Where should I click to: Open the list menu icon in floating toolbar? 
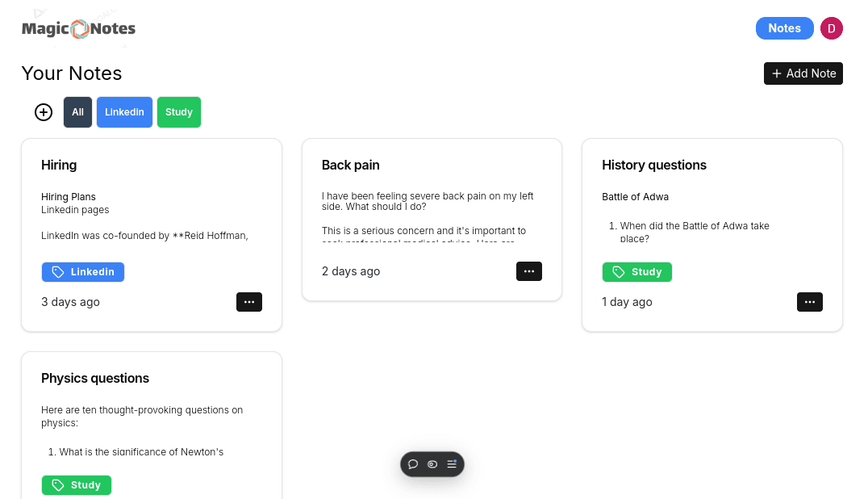452,464
